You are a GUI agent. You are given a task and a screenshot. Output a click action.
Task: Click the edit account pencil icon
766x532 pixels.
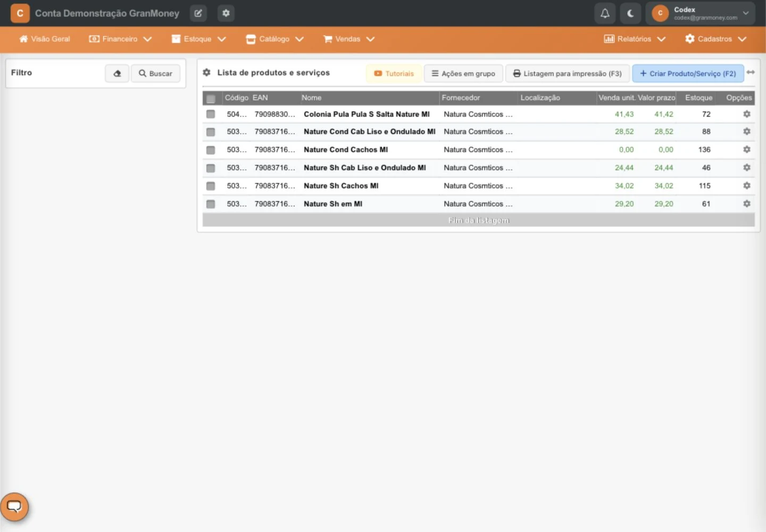tap(198, 13)
